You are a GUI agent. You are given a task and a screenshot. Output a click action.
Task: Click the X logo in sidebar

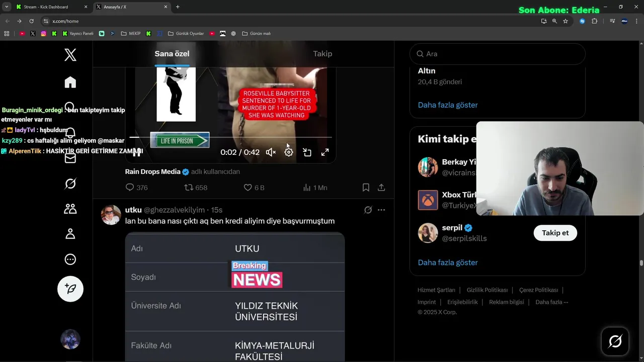tap(70, 55)
